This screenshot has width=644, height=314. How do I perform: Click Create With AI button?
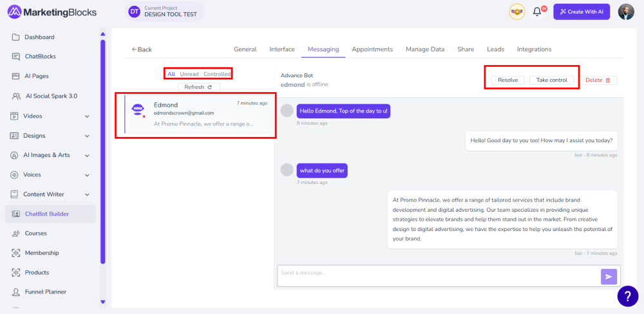(581, 12)
